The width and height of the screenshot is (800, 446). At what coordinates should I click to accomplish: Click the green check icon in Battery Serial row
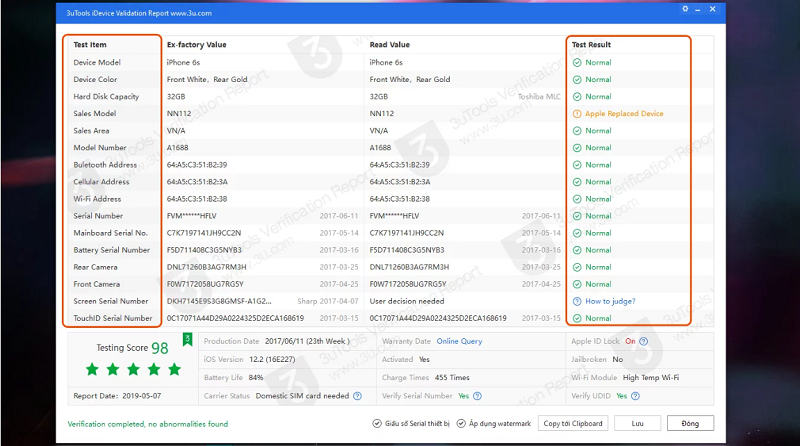pyautogui.click(x=577, y=251)
